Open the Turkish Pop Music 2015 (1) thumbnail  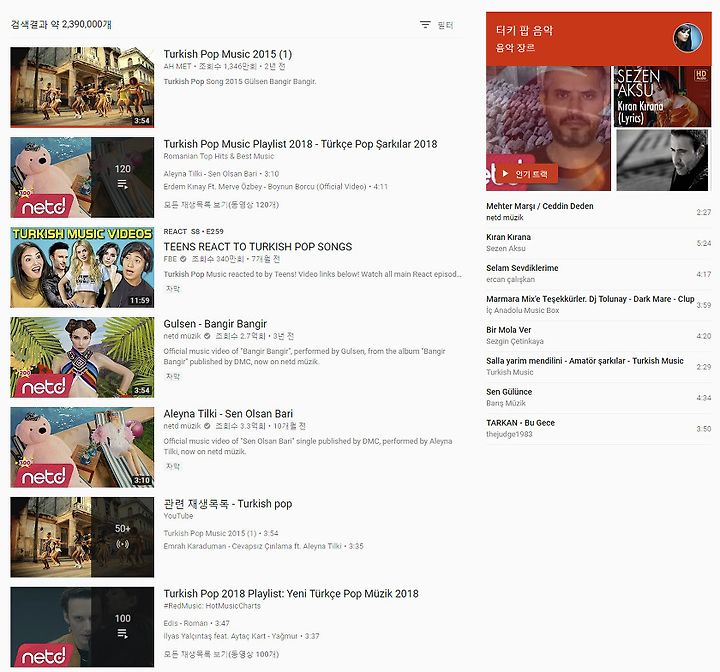click(82, 87)
